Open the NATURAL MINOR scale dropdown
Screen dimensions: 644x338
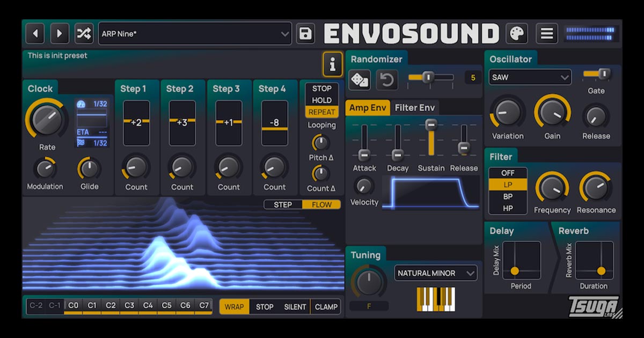(x=435, y=273)
